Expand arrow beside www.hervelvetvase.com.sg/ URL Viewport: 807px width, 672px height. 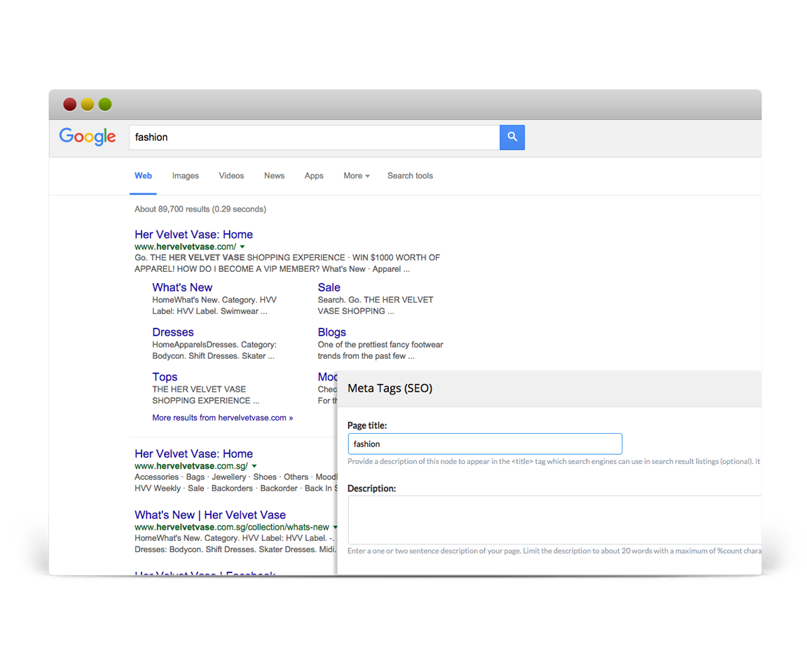254,466
